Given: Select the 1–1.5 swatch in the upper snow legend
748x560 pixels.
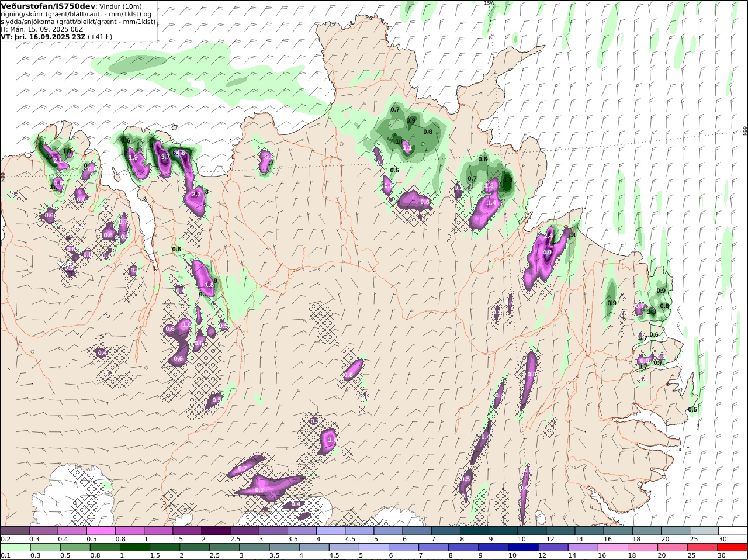Looking at the screenshot, I should point(158,530).
